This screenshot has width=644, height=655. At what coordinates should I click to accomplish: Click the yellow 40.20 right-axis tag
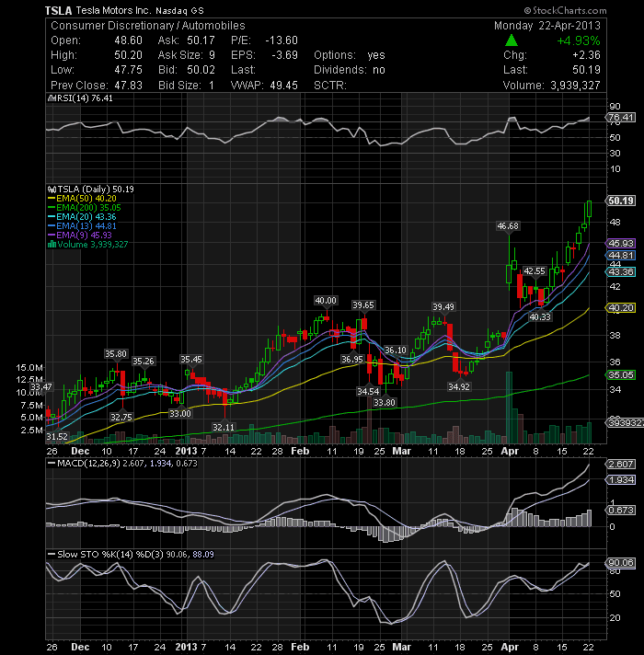tap(621, 308)
